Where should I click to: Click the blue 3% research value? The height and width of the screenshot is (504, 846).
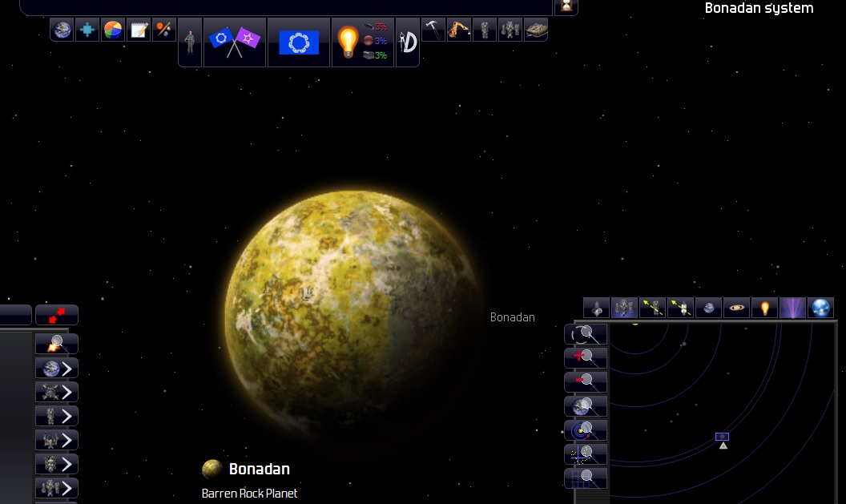tap(381, 41)
